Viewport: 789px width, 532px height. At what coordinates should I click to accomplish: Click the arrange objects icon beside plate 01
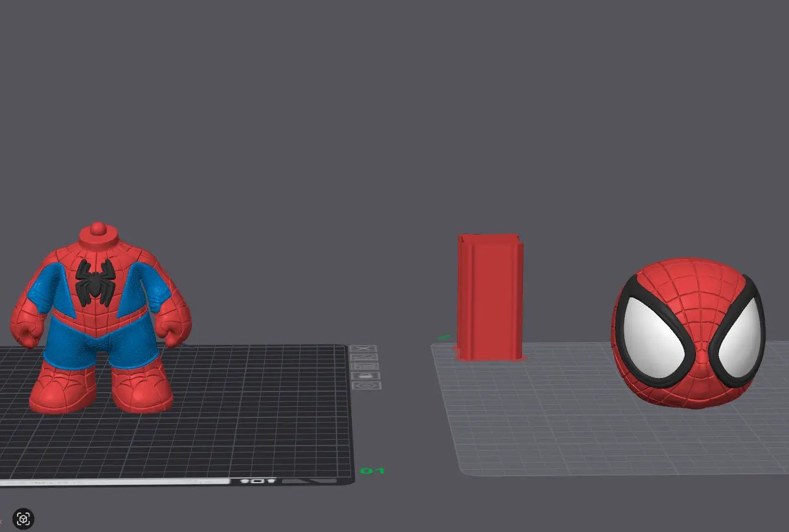[366, 366]
